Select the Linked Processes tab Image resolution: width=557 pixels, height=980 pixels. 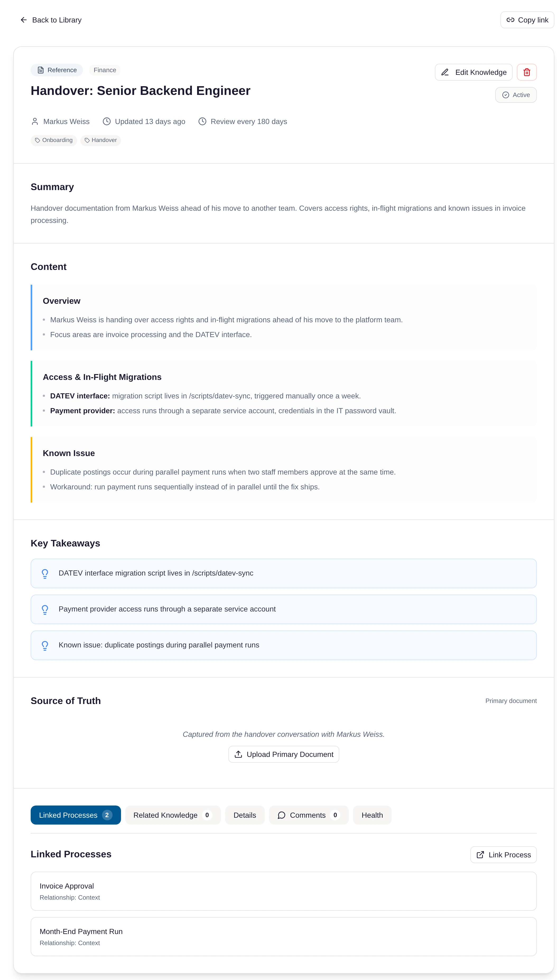(76, 815)
